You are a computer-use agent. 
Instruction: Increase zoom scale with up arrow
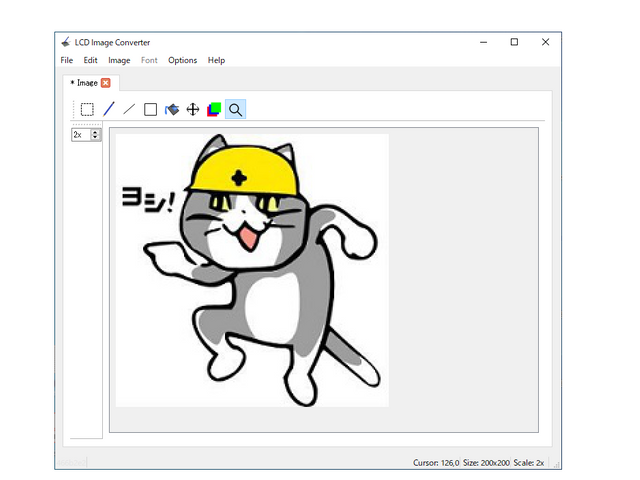tap(95, 132)
